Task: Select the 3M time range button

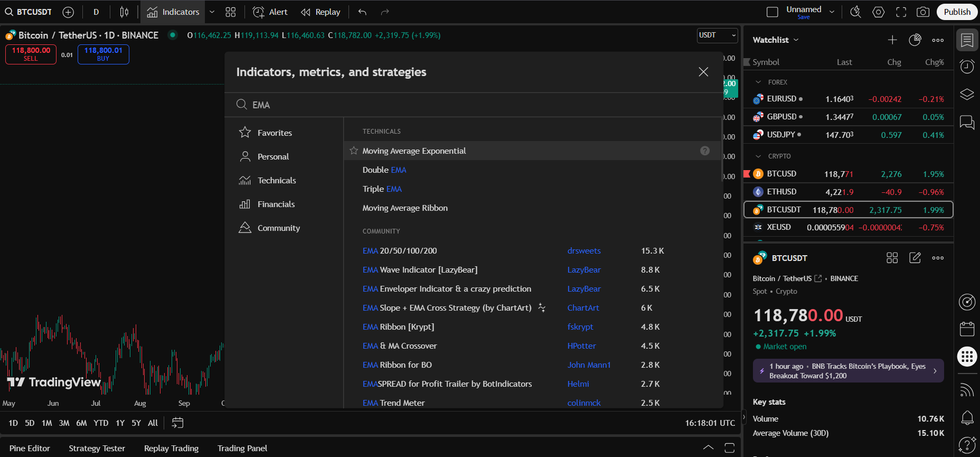Action: pyautogui.click(x=64, y=423)
